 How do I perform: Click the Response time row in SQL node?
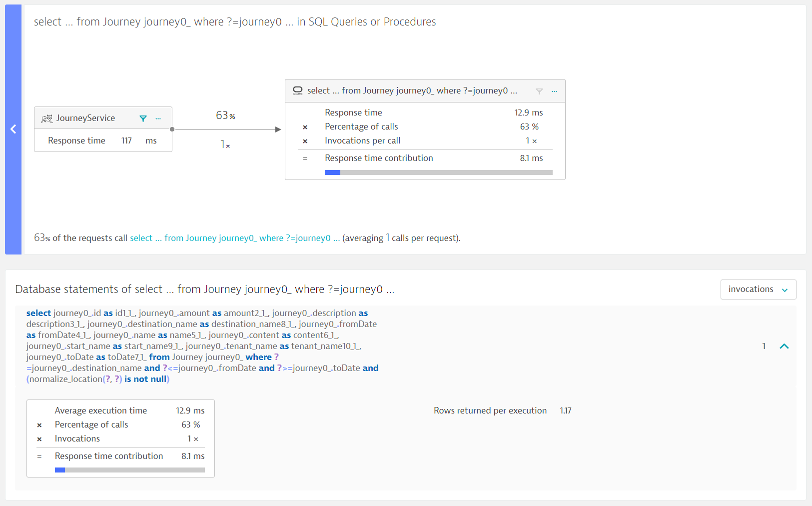pos(354,112)
